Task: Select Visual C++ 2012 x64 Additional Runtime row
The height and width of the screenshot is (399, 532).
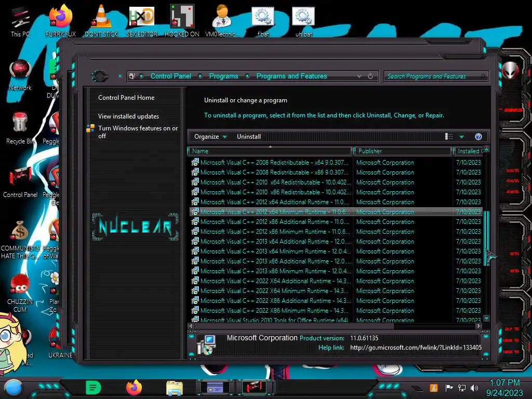Action: [336, 202]
